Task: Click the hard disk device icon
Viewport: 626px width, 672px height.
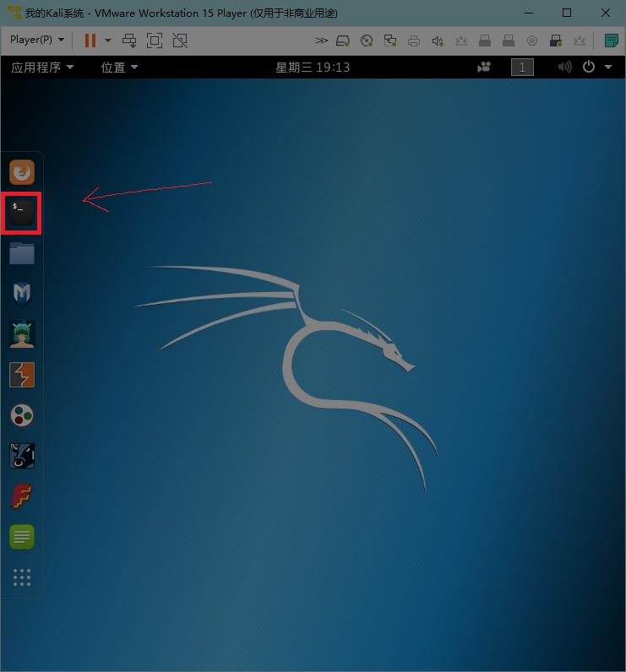Action: coord(343,41)
